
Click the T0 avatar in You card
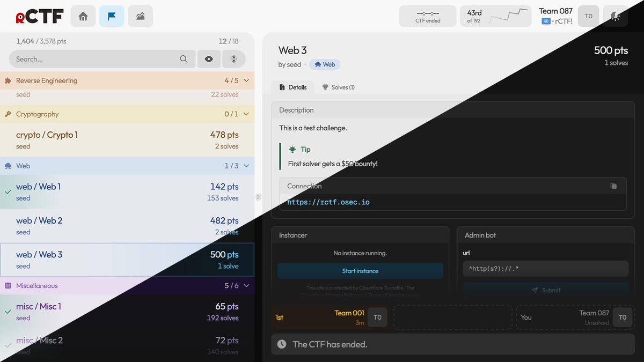[x=623, y=317]
